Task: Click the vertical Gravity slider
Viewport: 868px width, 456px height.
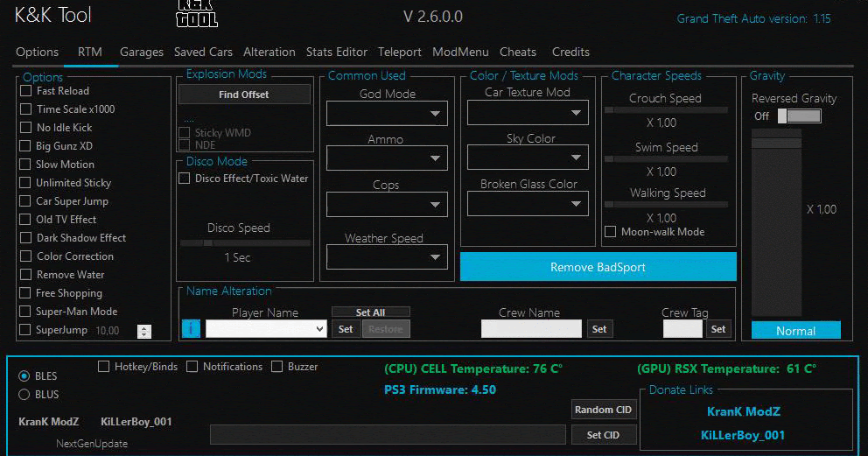Action: pyautogui.click(x=776, y=222)
